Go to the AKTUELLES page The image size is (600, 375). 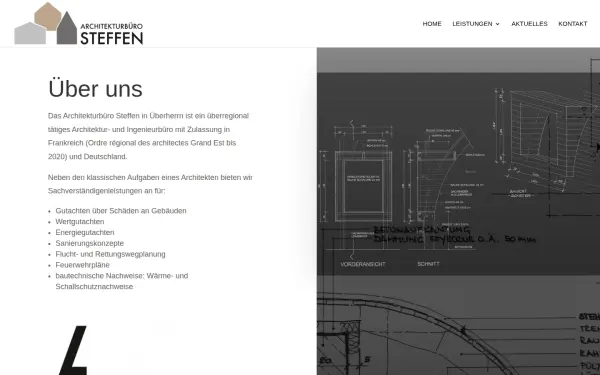point(529,24)
